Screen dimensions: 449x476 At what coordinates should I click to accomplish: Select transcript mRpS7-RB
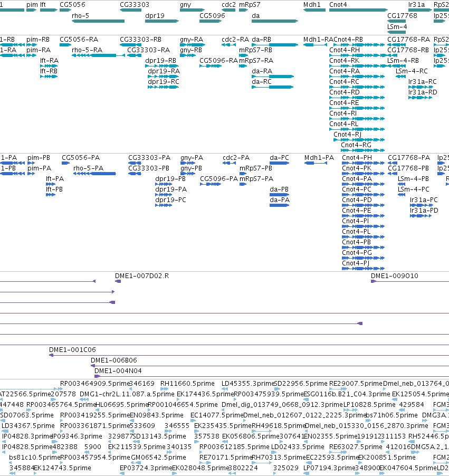tap(255, 50)
